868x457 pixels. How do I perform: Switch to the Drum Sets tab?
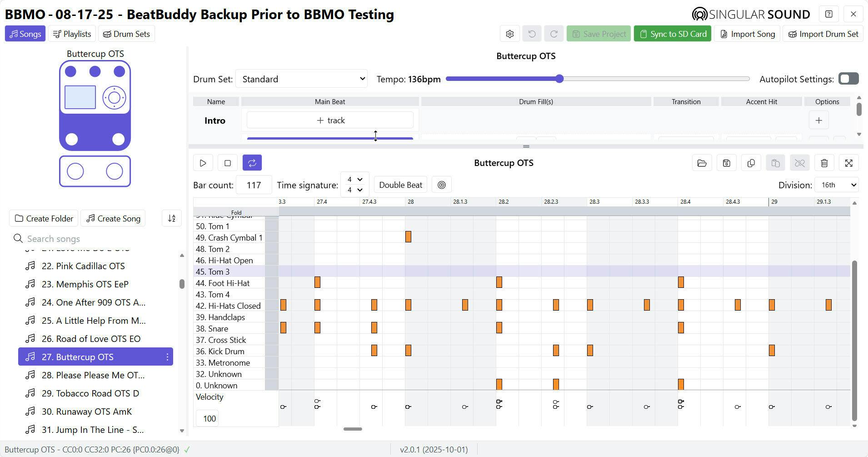tap(126, 34)
